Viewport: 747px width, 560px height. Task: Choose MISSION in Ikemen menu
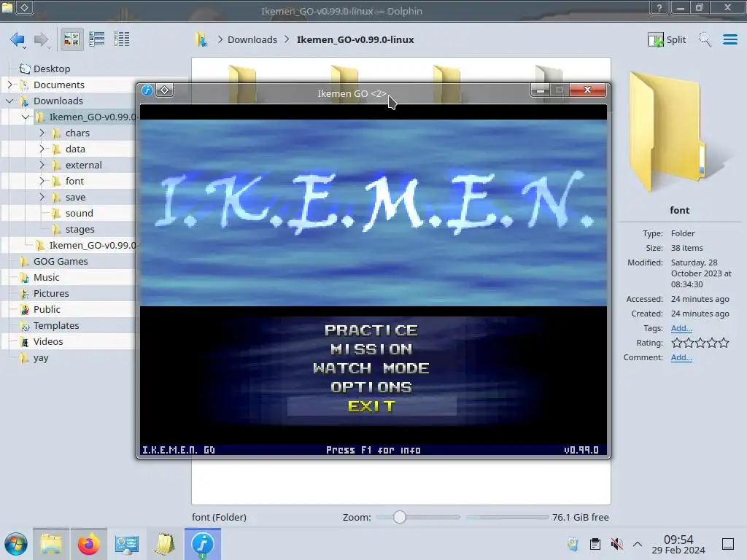click(x=371, y=349)
